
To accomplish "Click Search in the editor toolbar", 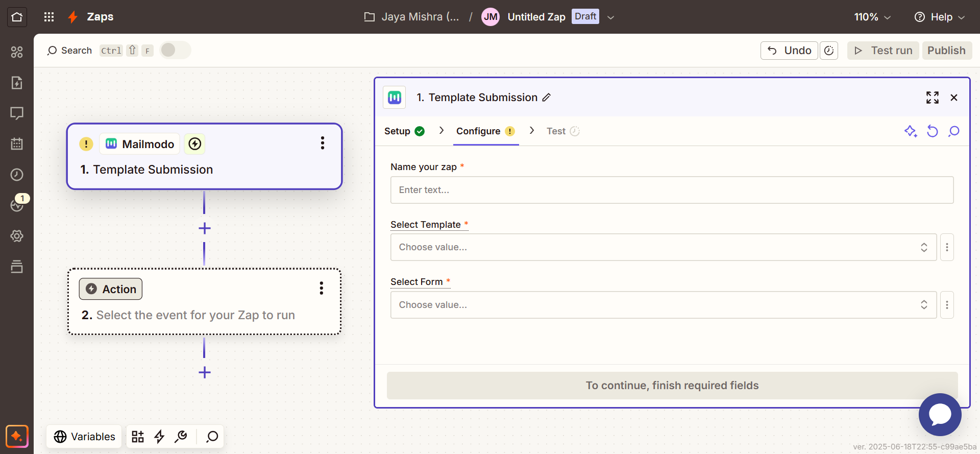I will tap(69, 51).
